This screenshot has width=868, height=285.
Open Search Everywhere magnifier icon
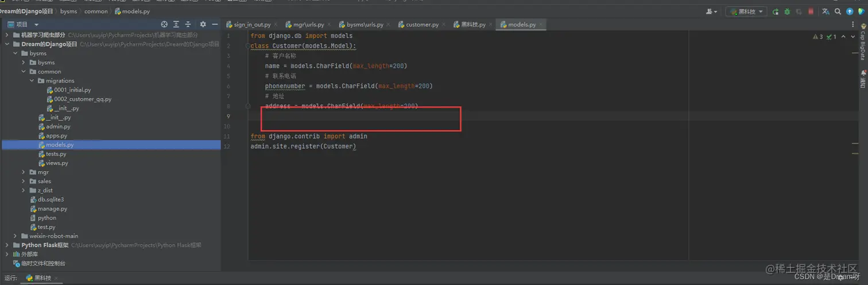click(838, 11)
